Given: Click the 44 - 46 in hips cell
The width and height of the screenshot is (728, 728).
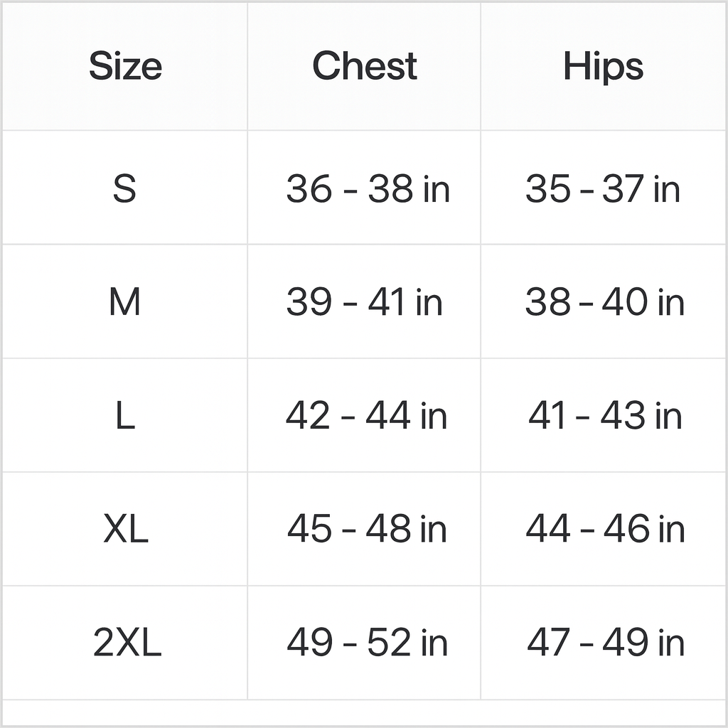Looking at the screenshot, I should click(x=605, y=530).
